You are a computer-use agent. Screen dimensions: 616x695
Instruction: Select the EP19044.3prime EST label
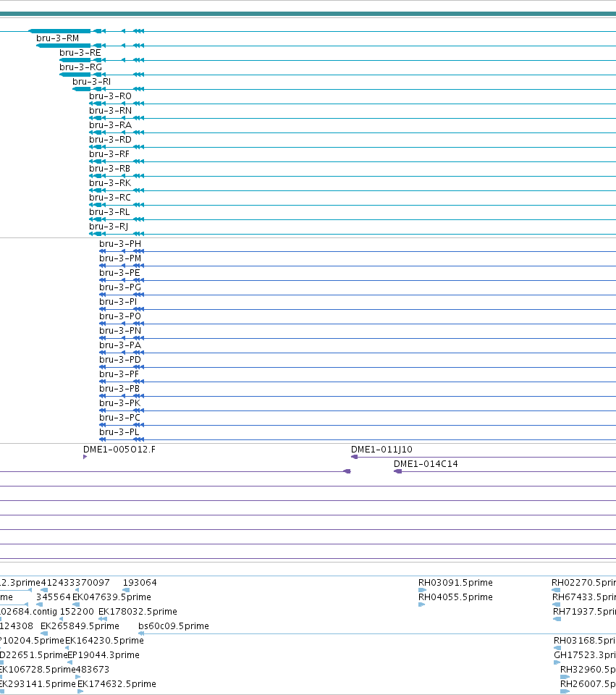click(104, 655)
